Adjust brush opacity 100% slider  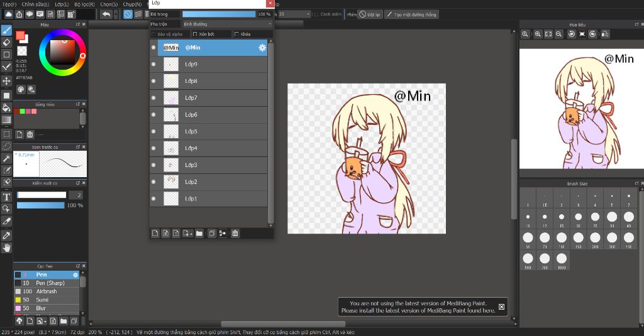click(41, 205)
